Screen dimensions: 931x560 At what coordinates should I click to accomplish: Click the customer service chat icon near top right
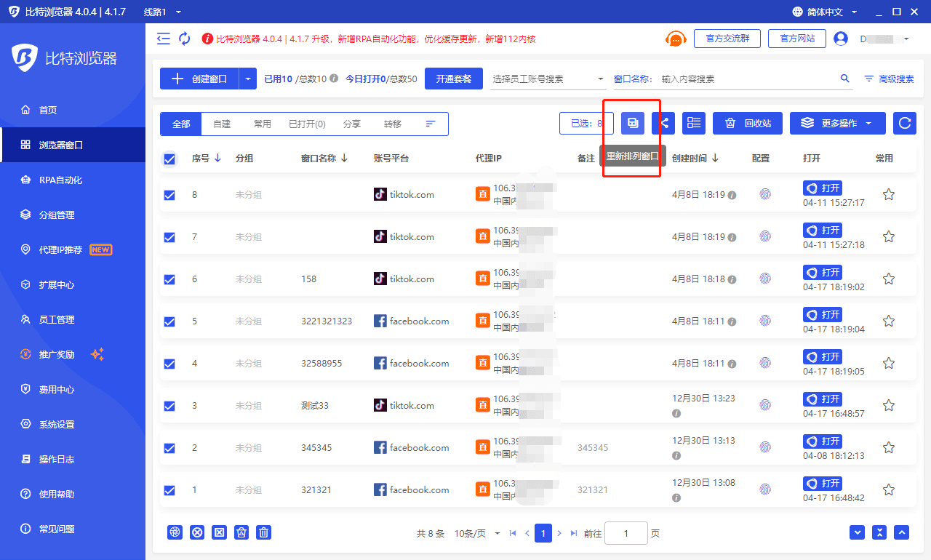pos(675,39)
